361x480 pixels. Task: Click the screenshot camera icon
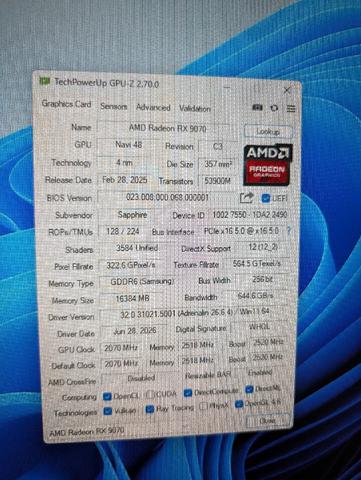point(257,107)
